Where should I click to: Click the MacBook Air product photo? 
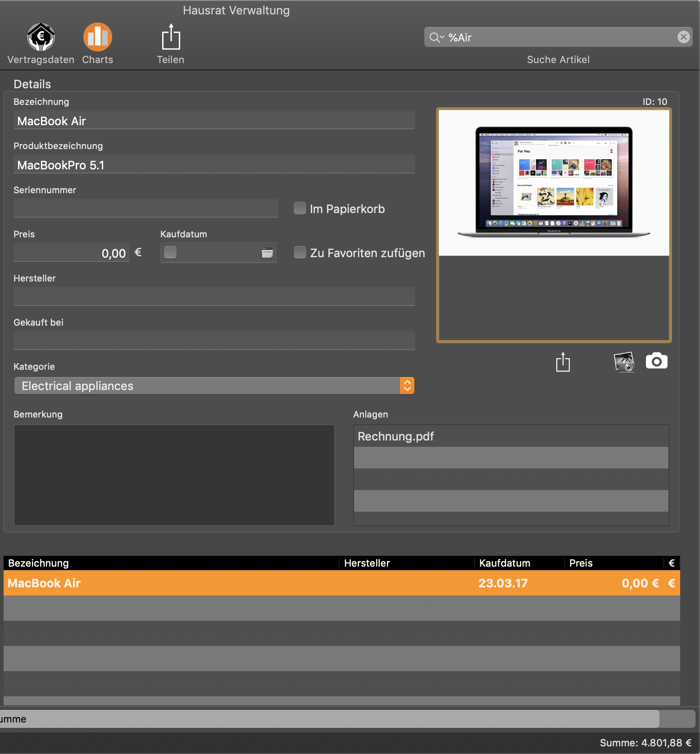554,183
